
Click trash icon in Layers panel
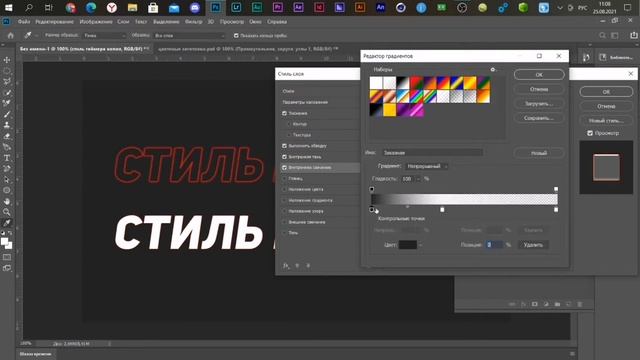[580, 304]
